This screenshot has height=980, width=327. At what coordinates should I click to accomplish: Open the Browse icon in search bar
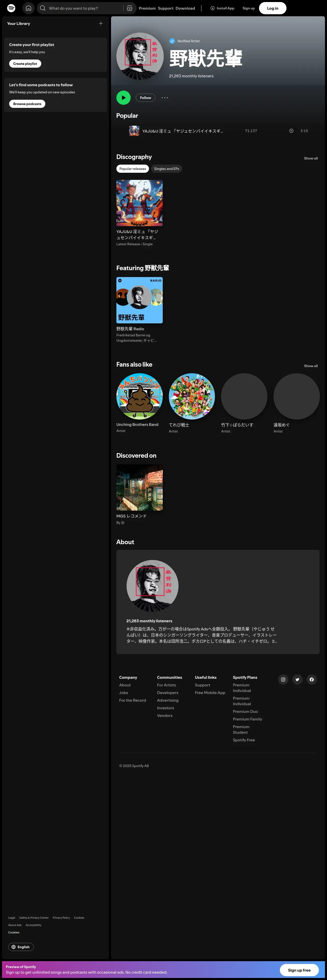[129, 8]
